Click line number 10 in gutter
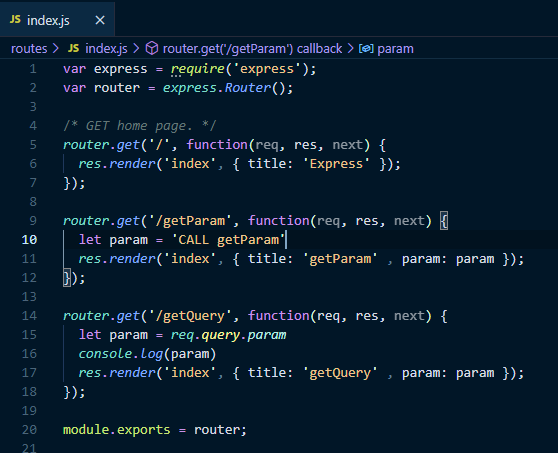The height and width of the screenshot is (453, 558). pos(29,239)
